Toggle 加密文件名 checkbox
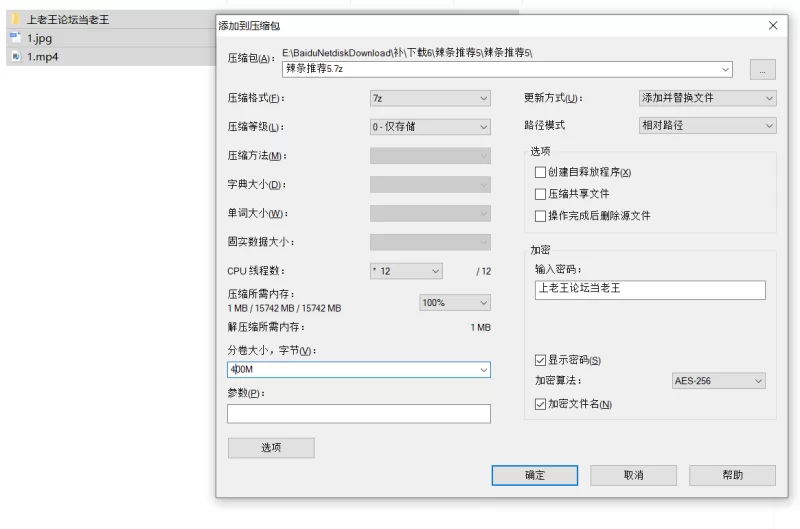The height and width of the screenshot is (529, 800). (540, 404)
